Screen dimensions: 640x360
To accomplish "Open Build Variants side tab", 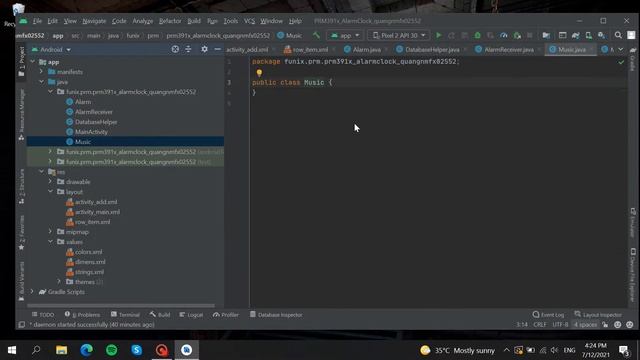I will tap(22, 282).
